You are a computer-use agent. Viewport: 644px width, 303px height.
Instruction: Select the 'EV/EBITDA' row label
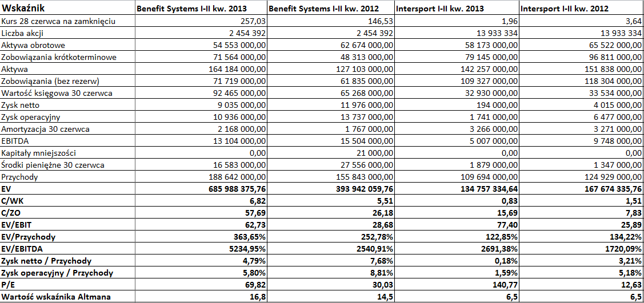coord(67,249)
